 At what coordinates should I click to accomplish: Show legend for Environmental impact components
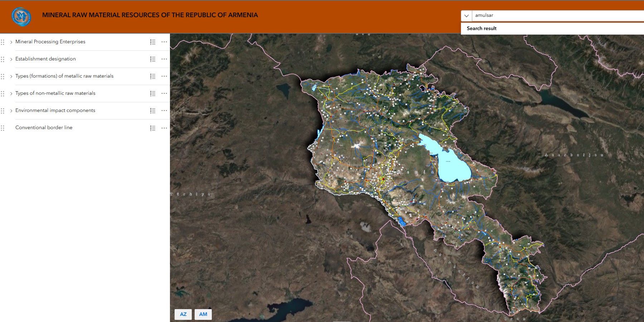click(153, 111)
